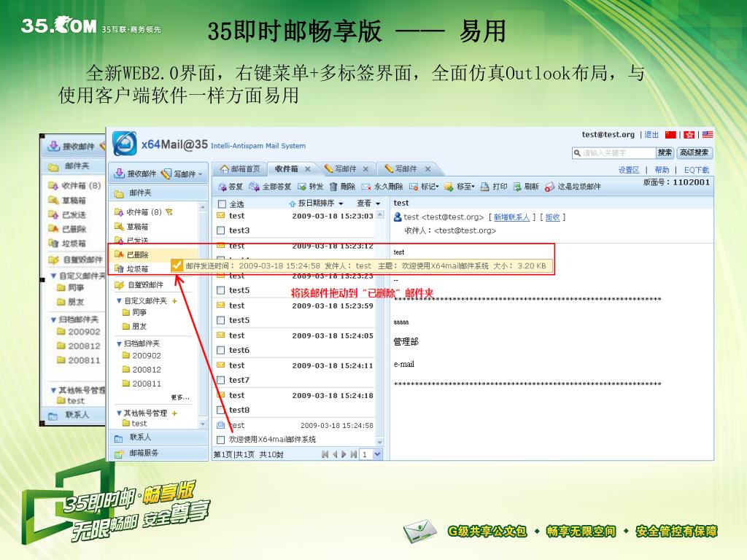Open the 设置区 settings link
The height and width of the screenshot is (560, 747).
point(629,170)
